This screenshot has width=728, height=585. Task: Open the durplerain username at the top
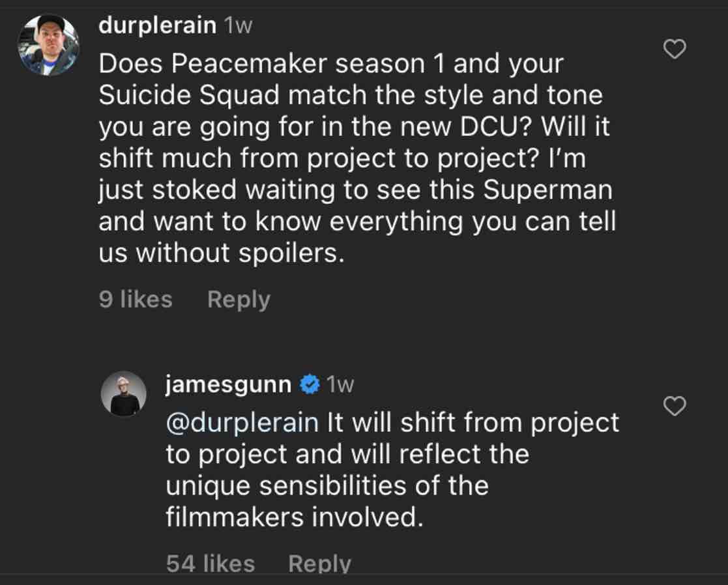[x=157, y=25]
